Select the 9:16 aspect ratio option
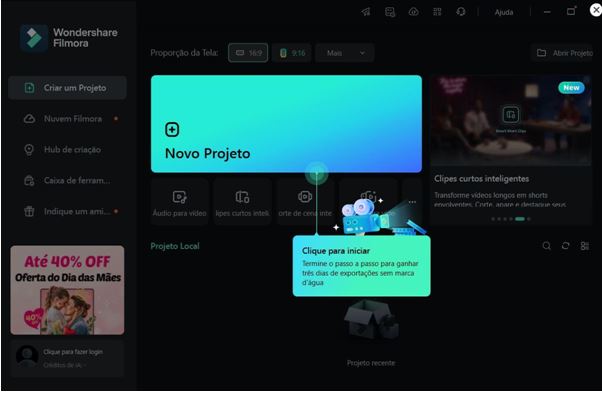602x393 pixels. [x=293, y=53]
